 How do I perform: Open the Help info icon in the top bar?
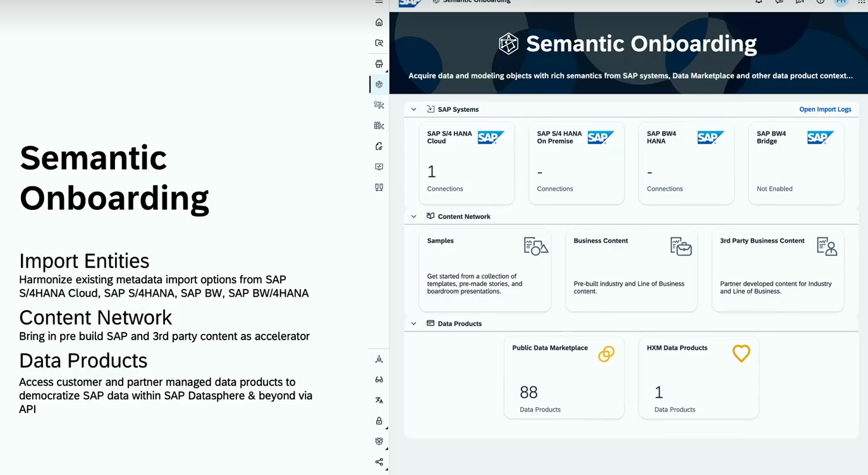point(820,3)
